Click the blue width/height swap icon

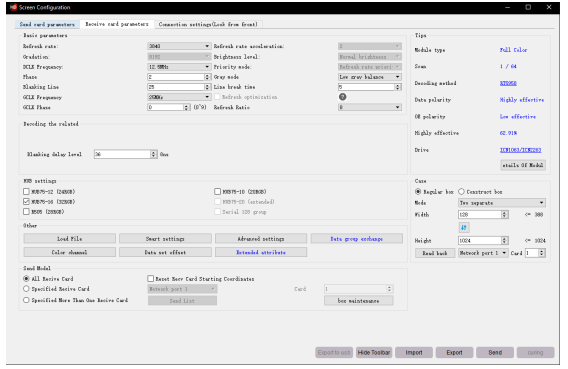pyautogui.click(x=464, y=227)
